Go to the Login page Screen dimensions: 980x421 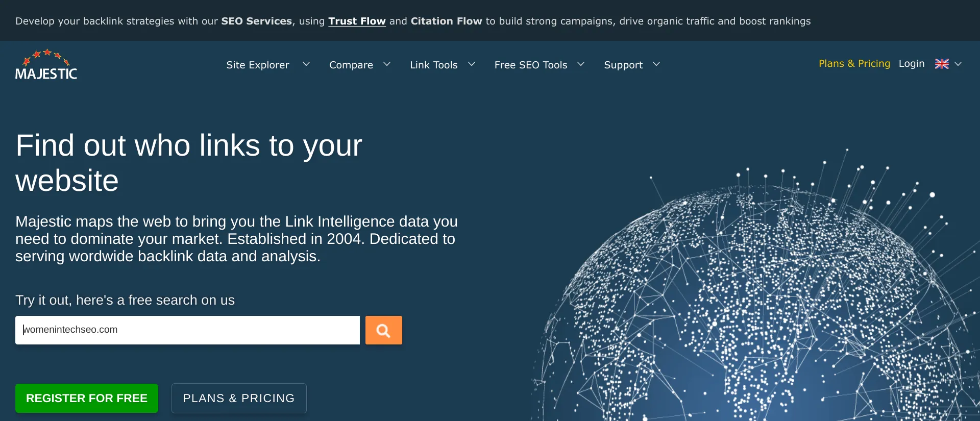pyautogui.click(x=912, y=63)
